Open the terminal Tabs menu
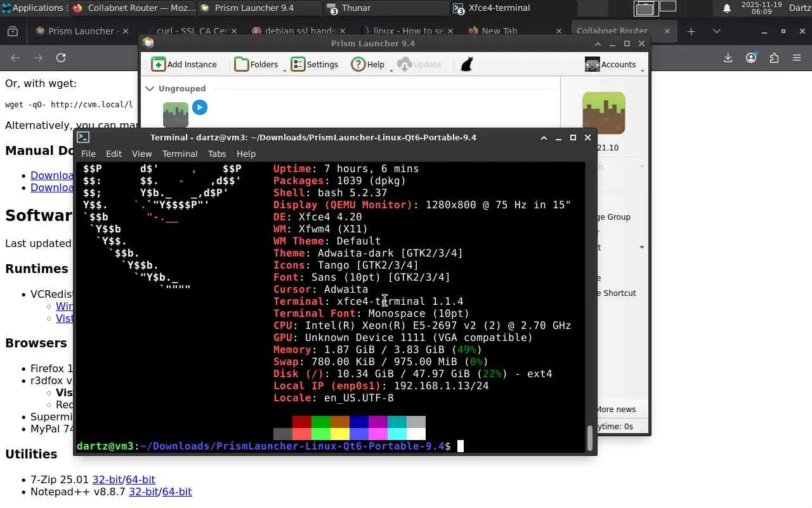Screen dimensions: 812x508 [217, 154]
